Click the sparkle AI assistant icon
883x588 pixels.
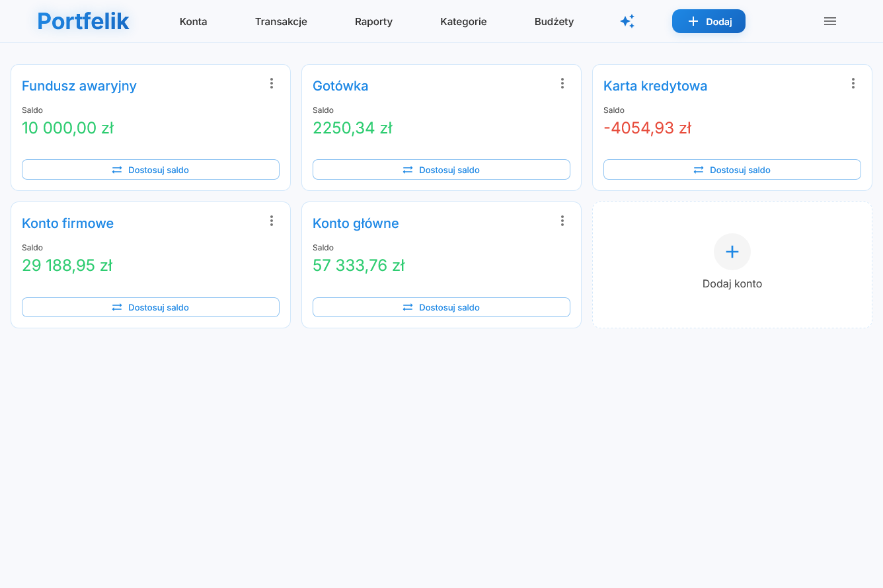coord(627,21)
